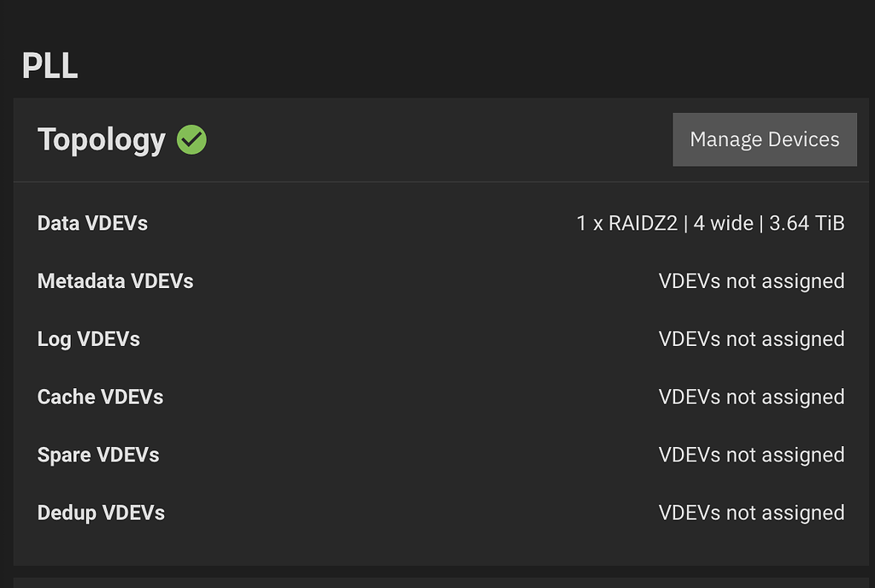875x588 pixels.
Task: Select the Dedup VDEVs label
Action: [101, 514]
